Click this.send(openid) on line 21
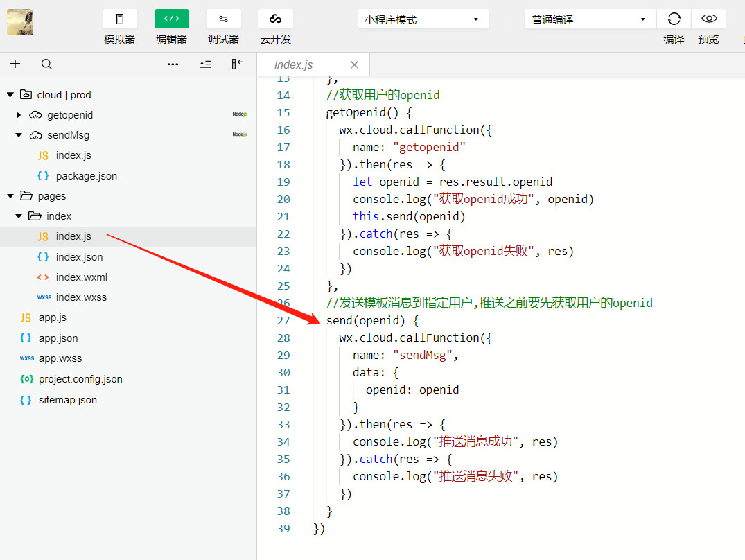Viewport: 745px width, 560px height. tap(409, 217)
